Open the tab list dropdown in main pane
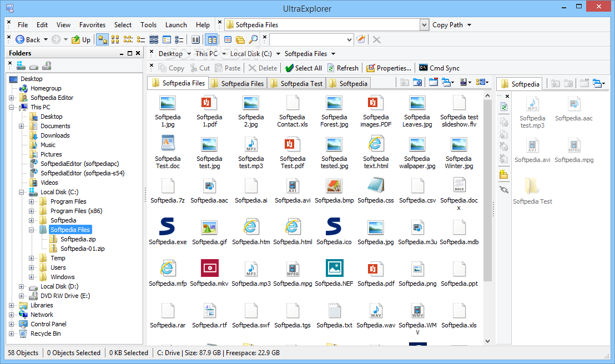The image size is (615, 364). (x=447, y=82)
